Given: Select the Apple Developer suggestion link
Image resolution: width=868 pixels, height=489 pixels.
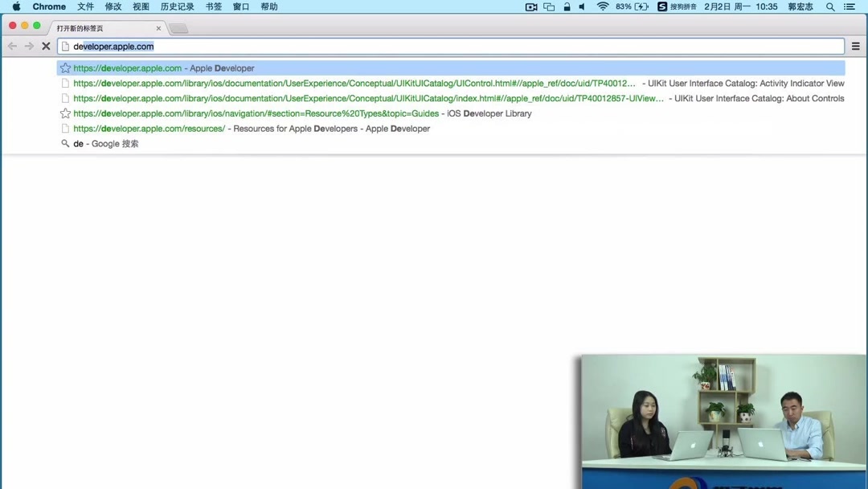Looking at the screenshot, I should coord(161,68).
